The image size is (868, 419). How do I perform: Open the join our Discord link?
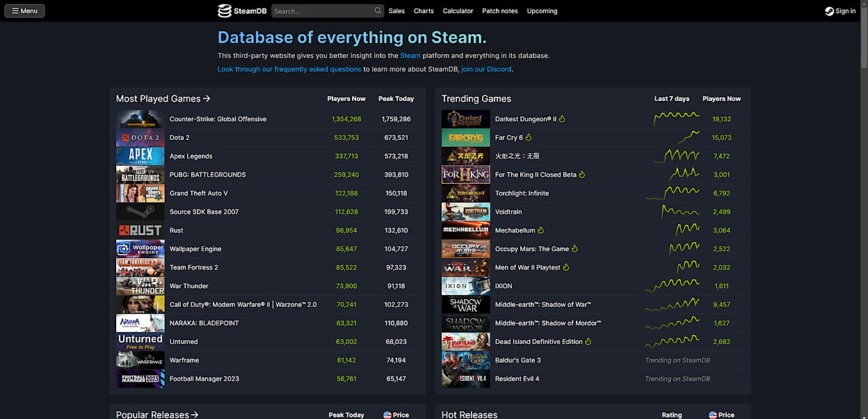click(486, 70)
